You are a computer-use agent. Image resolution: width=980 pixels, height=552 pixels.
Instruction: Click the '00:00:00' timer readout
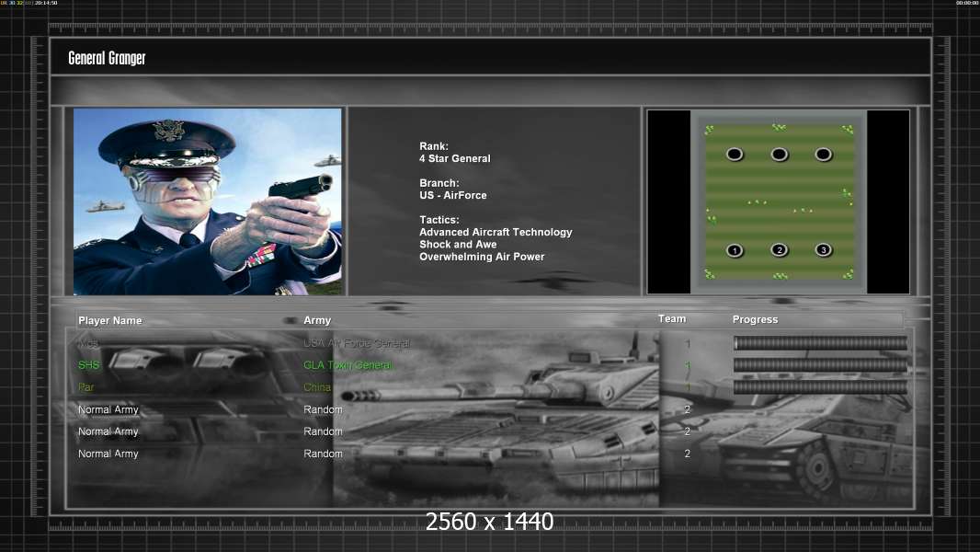point(967,3)
